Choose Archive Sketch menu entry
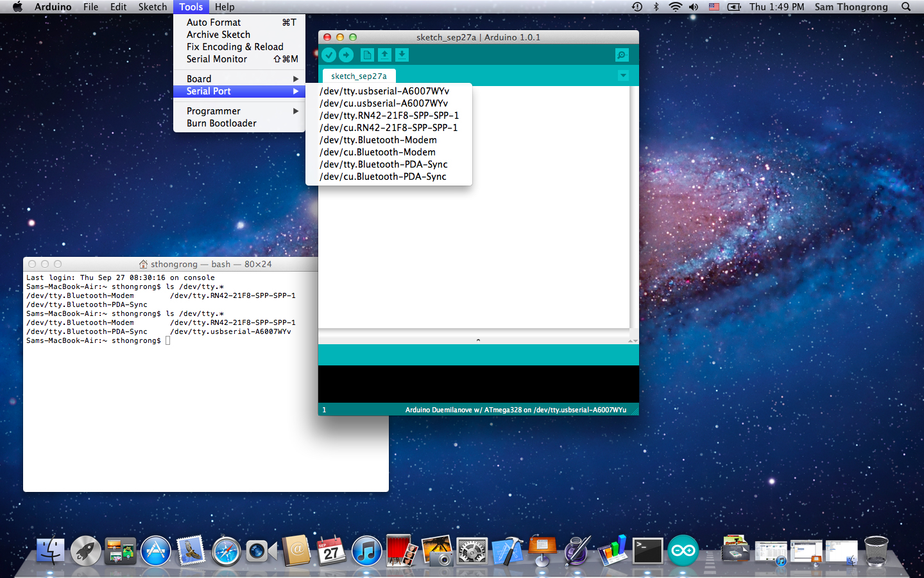Image resolution: width=924 pixels, height=578 pixels. [239, 35]
